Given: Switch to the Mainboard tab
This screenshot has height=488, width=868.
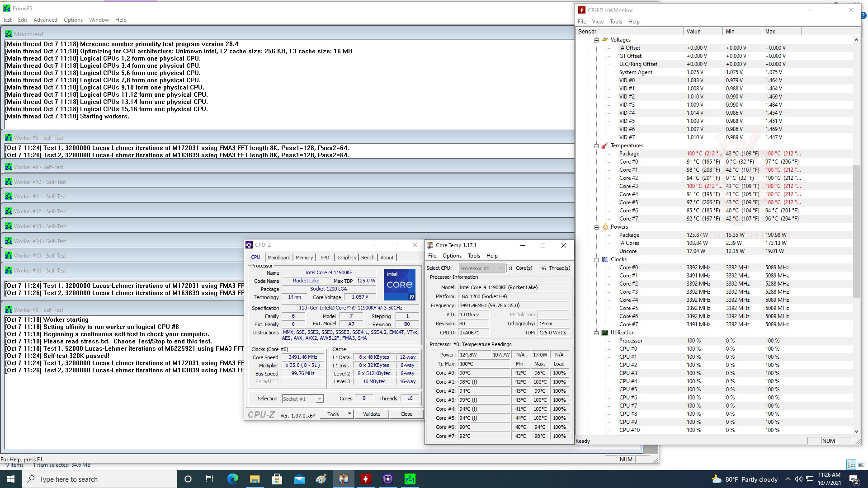Looking at the screenshot, I should click(x=279, y=258).
